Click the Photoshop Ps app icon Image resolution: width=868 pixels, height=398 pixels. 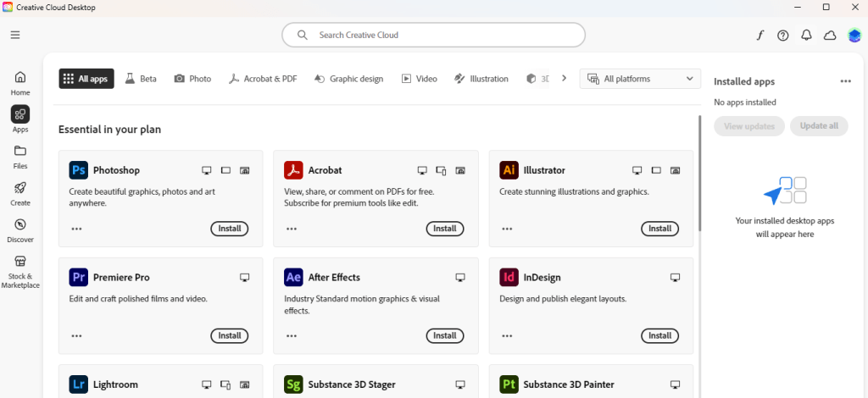click(79, 169)
